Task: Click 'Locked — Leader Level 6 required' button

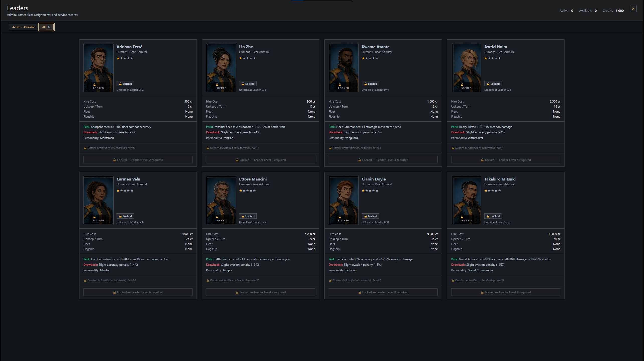Action: point(138,292)
